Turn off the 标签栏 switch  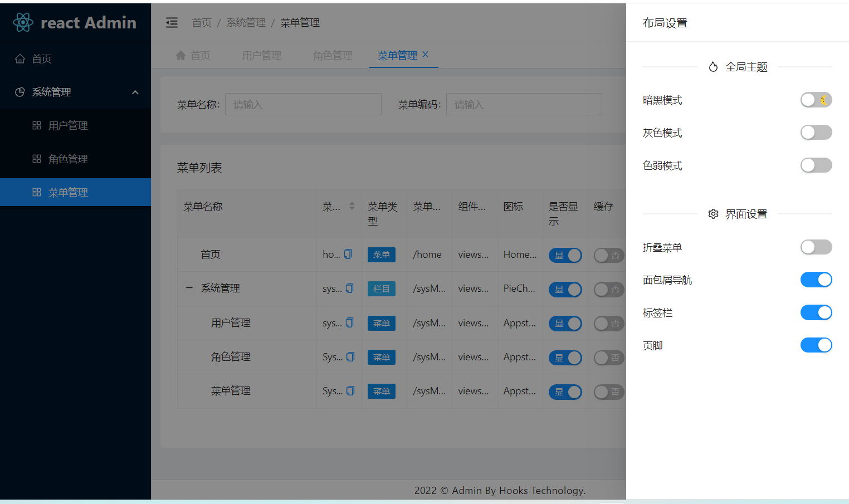816,312
